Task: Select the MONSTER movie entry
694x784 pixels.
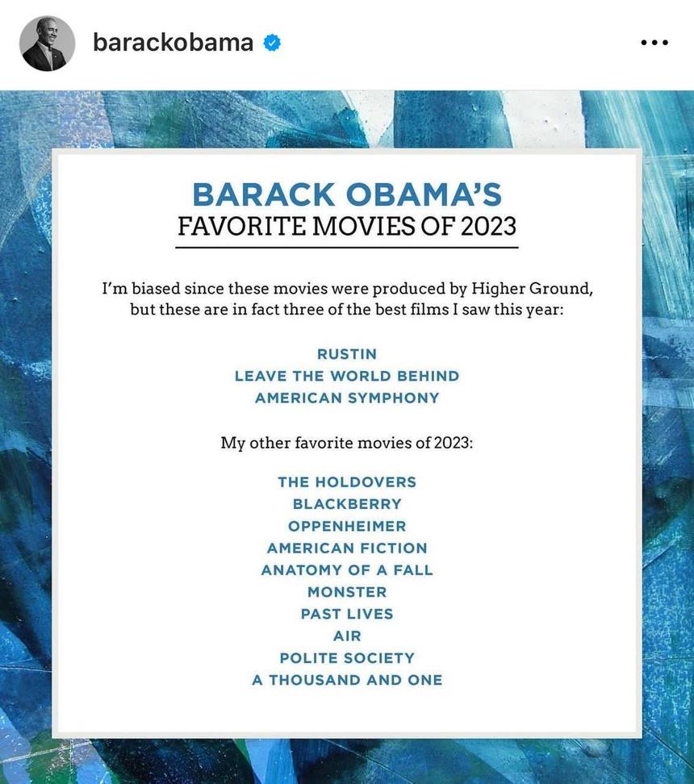Action: [347, 592]
